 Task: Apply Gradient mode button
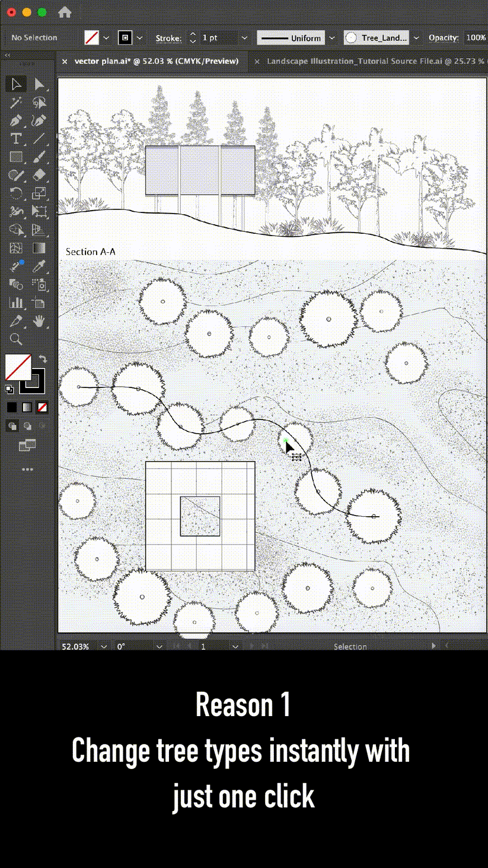point(27,408)
